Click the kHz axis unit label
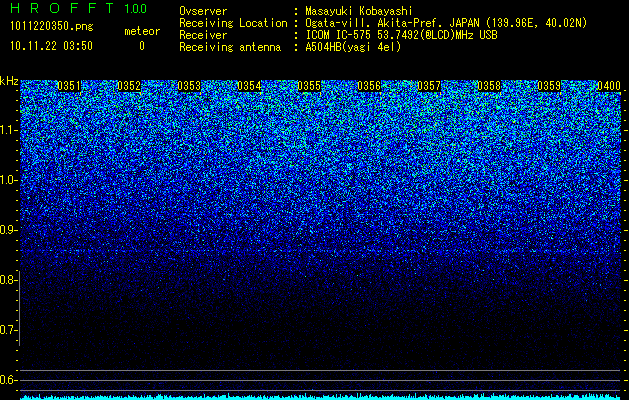The height and width of the screenshot is (400, 629). coord(9,81)
